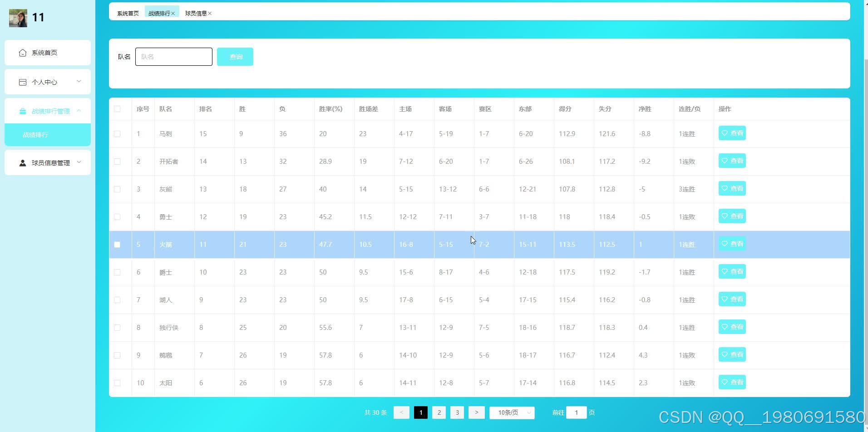Select page 1 in pagination
The image size is (868, 432).
click(x=421, y=412)
